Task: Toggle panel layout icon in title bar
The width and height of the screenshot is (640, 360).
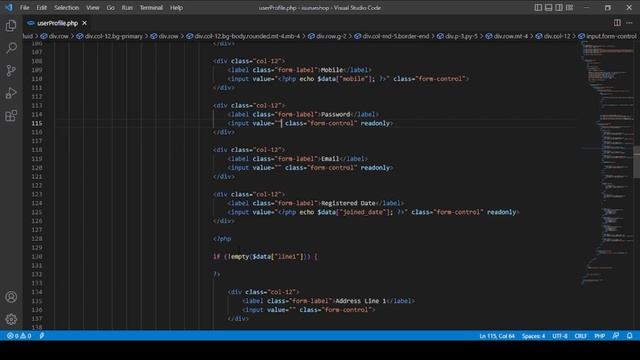Action: click(549, 7)
